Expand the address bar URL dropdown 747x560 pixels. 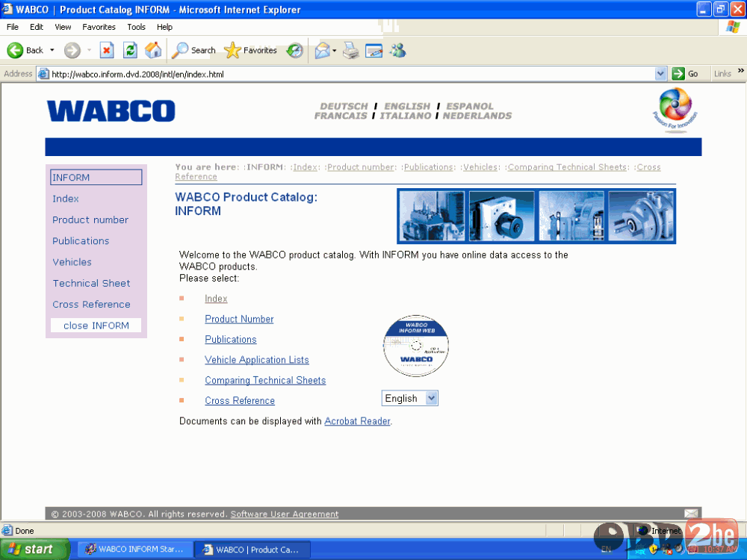tap(660, 74)
